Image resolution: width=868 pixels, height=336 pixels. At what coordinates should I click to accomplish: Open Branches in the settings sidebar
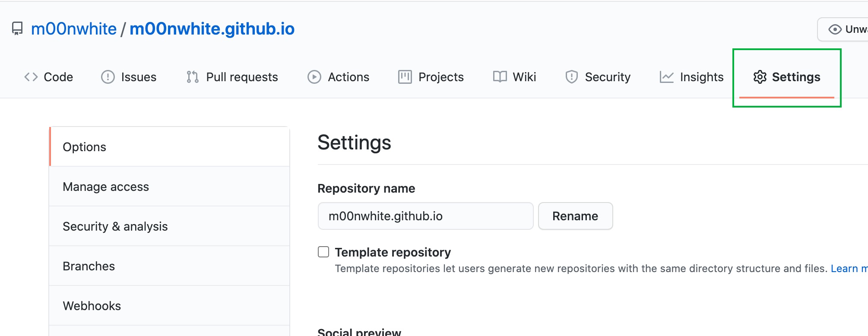point(169,266)
